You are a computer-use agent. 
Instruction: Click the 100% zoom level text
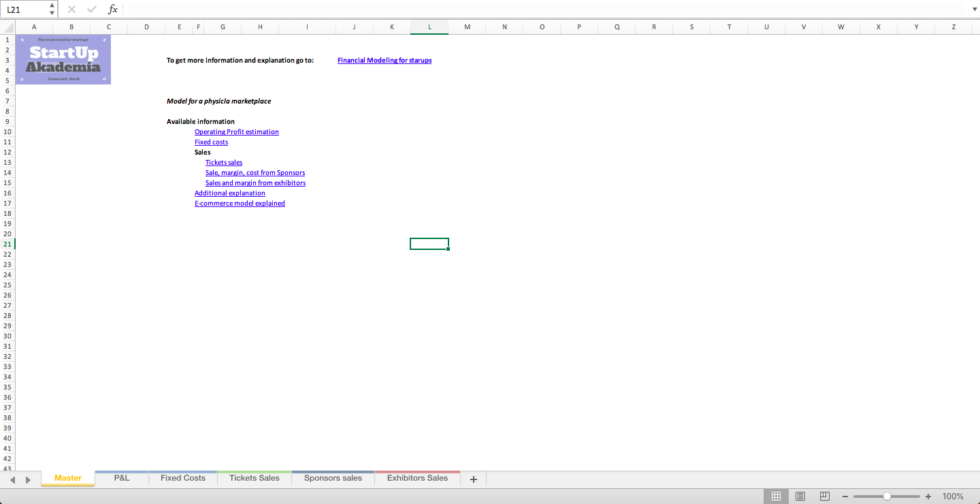point(953,497)
